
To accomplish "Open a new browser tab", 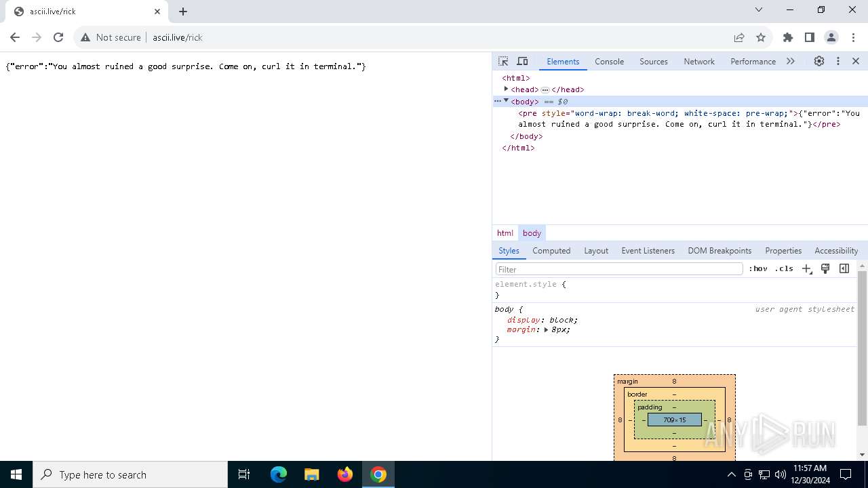I will (183, 11).
